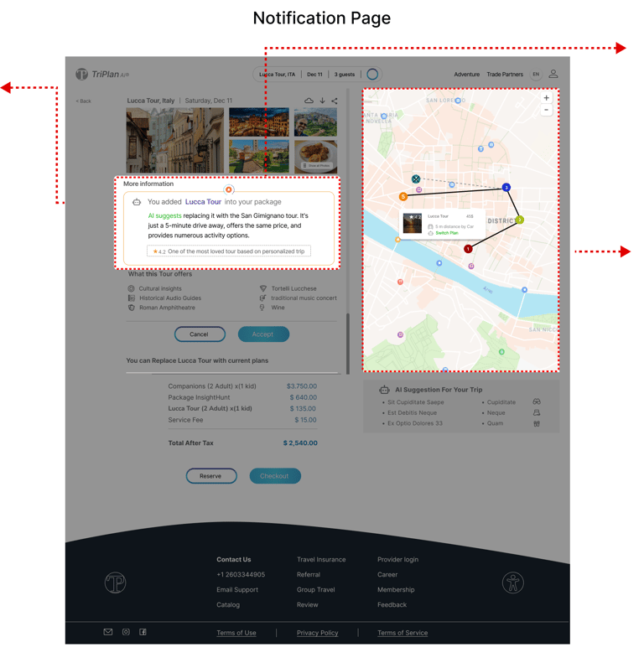The height and width of the screenshot is (668, 644).
Task: Open Membership footer link
Action: tap(396, 589)
